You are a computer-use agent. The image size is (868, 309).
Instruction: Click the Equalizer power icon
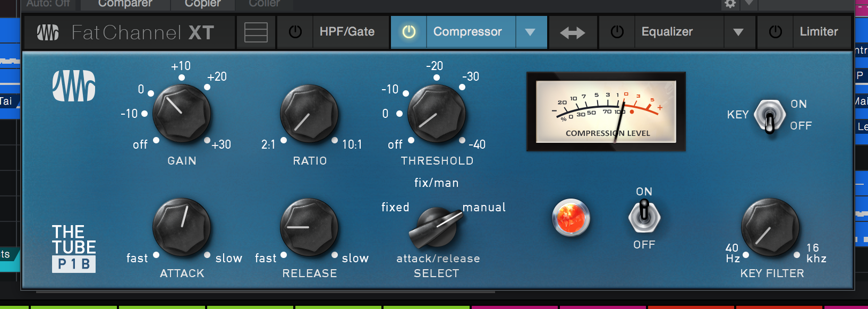pos(617,32)
